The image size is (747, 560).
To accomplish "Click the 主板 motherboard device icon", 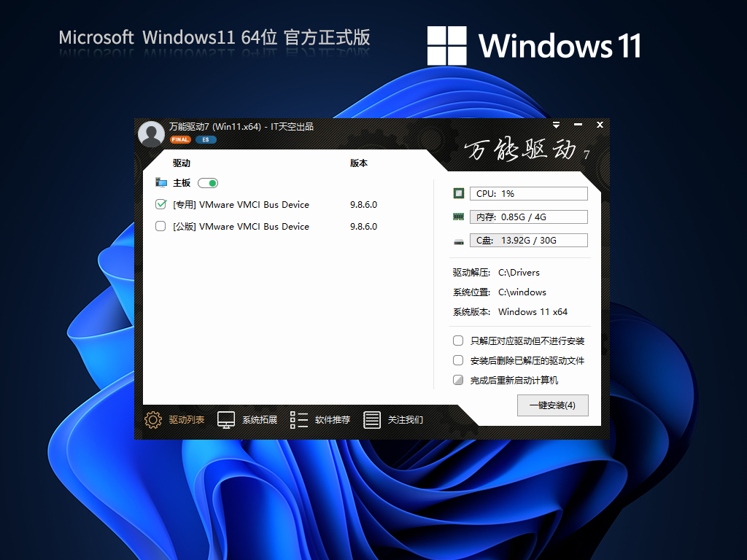I will (x=161, y=183).
